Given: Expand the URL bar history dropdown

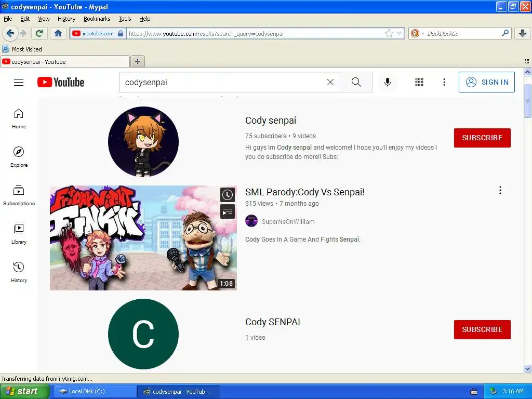Looking at the screenshot, I should (400, 33).
